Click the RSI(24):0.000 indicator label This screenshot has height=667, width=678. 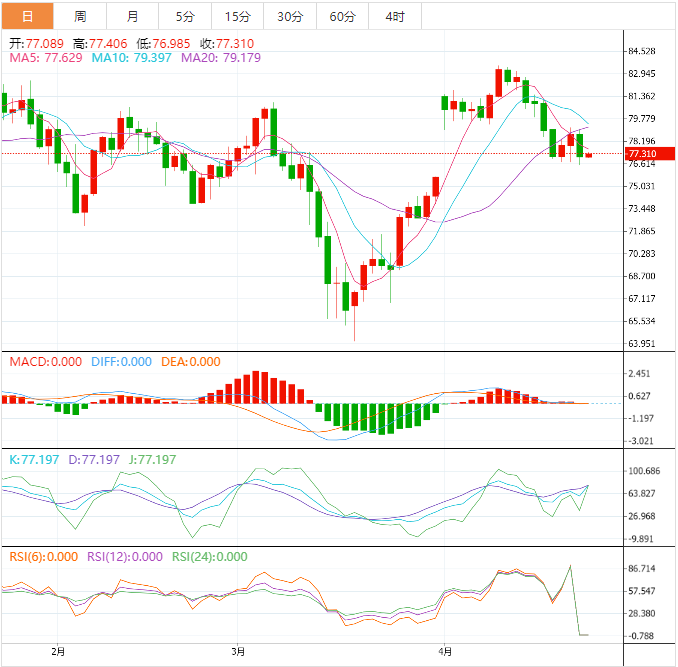210,557
